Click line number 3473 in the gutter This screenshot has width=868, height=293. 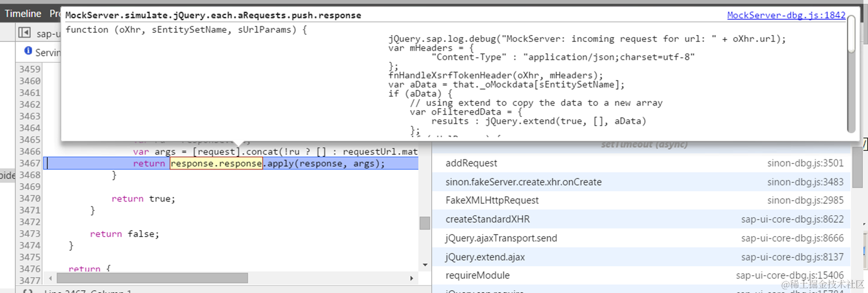pyautogui.click(x=30, y=233)
